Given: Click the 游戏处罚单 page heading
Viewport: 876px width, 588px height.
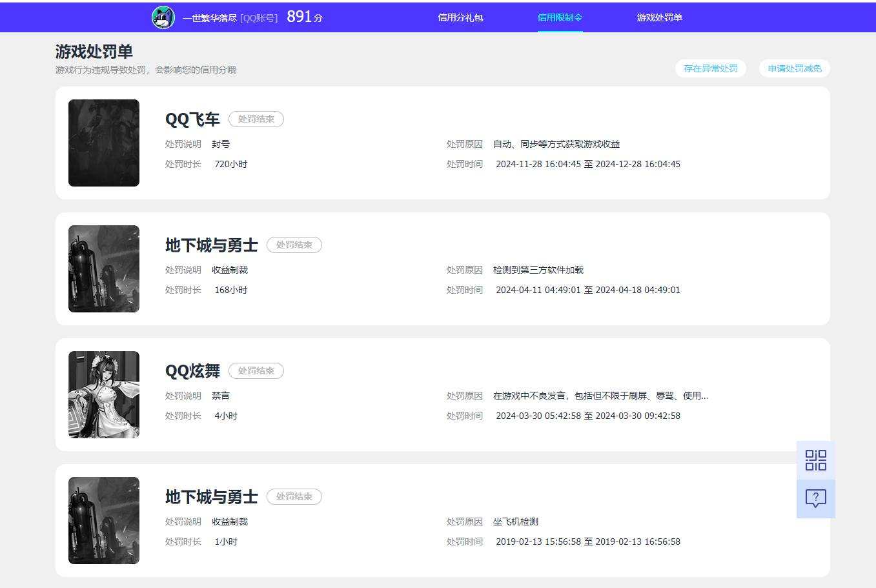Looking at the screenshot, I should tap(94, 51).
